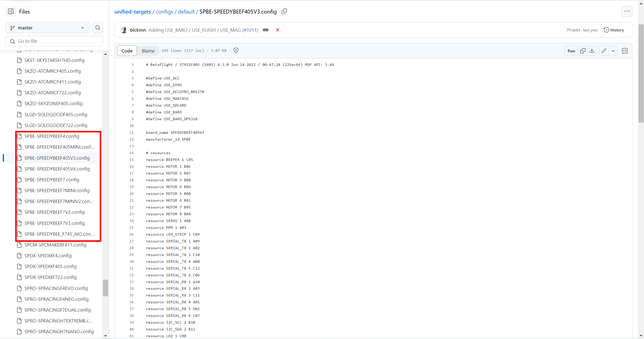Open SKZO-ATOMRCF722.config file

[x=53, y=93]
